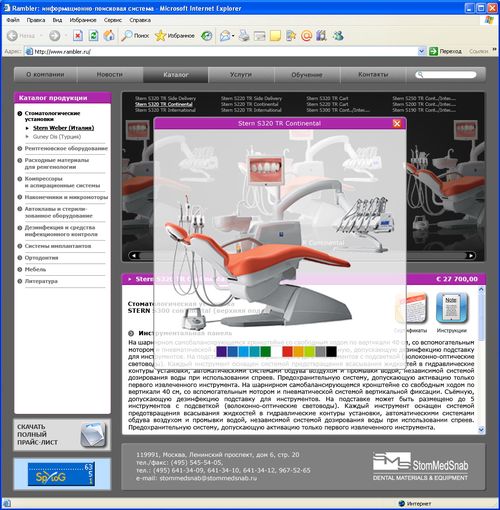Open Поиск search in the toolbar
The image size is (500, 510).
[135, 35]
